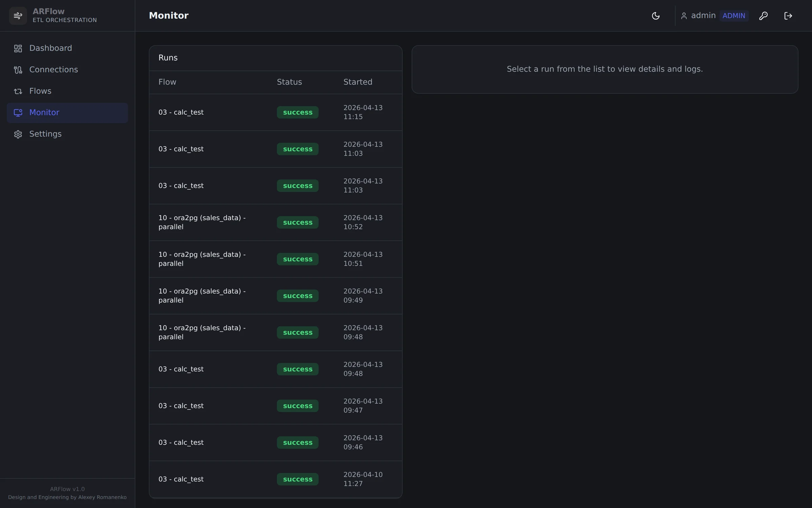Go to Connections in the sidebar
Screen dimensions: 812x508
pos(67,70)
